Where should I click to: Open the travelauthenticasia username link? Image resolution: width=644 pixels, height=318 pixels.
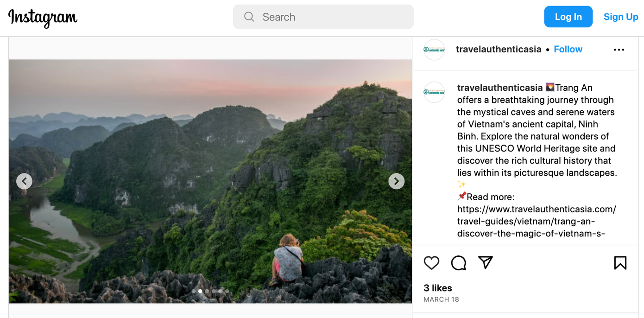pos(499,49)
